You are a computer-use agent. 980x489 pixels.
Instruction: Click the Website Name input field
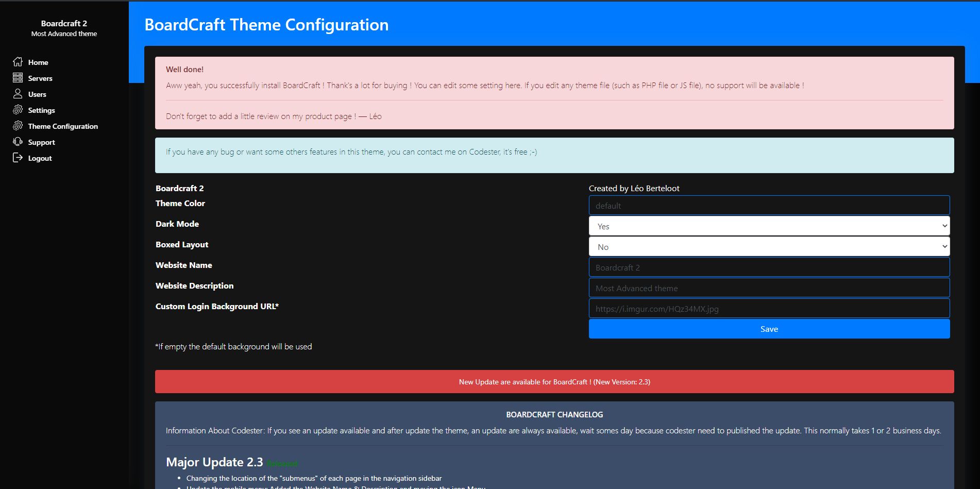coord(769,267)
